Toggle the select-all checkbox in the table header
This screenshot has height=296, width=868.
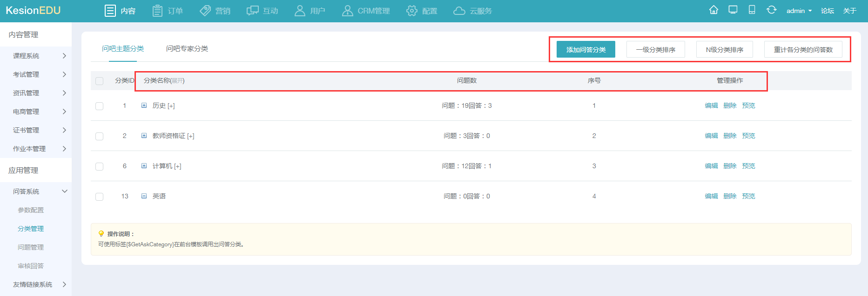pos(99,81)
